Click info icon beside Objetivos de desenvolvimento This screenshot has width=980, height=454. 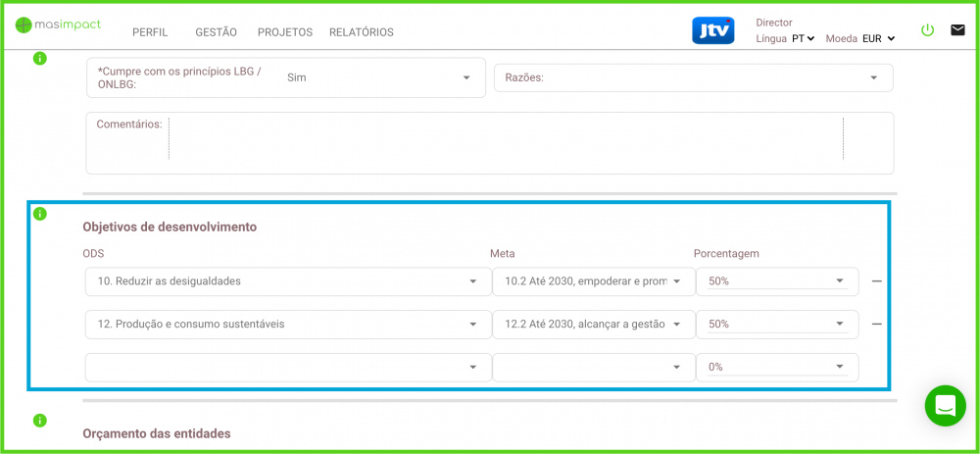click(x=40, y=214)
